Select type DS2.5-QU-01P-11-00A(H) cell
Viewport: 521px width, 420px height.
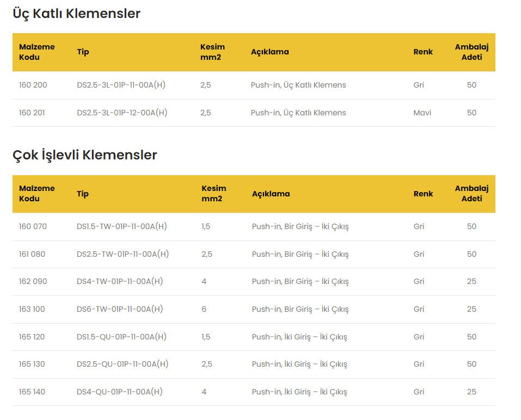click(x=123, y=364)
